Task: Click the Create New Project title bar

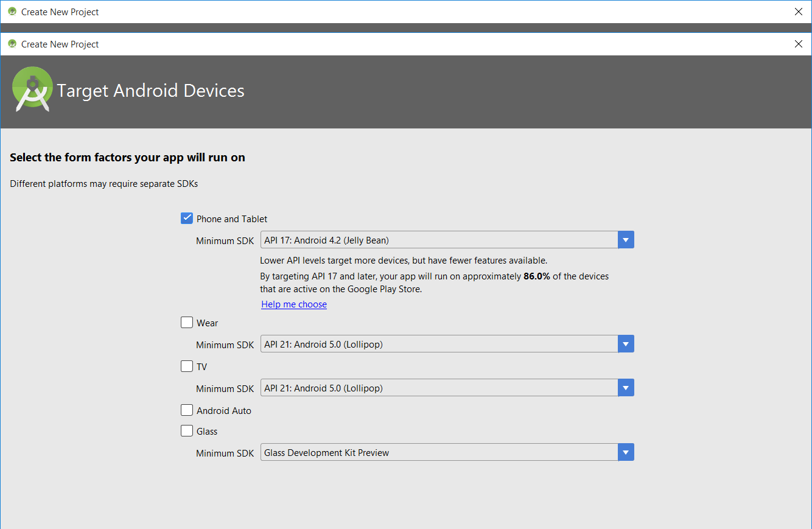Action: point(365,12)
